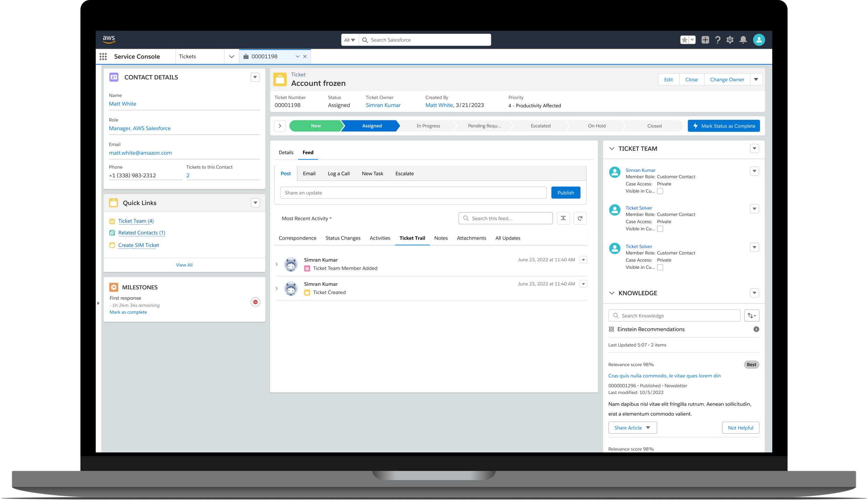This screenshot has width=868, height=500.
Task: Open the setup gear icon
Action: 730,40
